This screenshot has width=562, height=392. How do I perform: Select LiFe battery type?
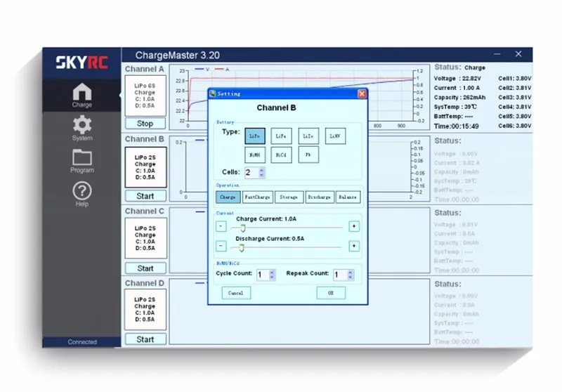[x=281, y=136]
